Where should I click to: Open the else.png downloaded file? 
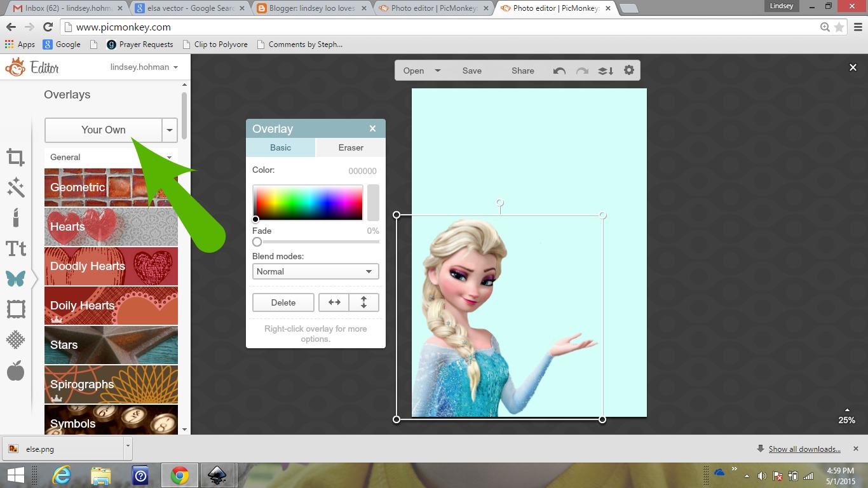click(62, 449)
